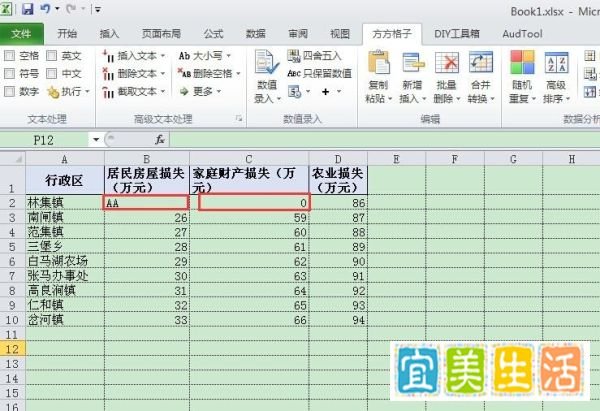Select header cell 行政区

pos(65,180)
